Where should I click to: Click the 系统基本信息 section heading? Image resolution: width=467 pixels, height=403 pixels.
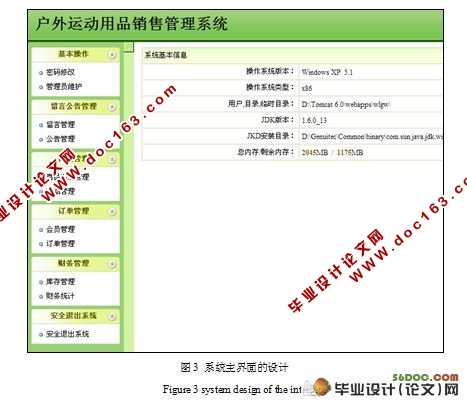click(x=166, y=55)
